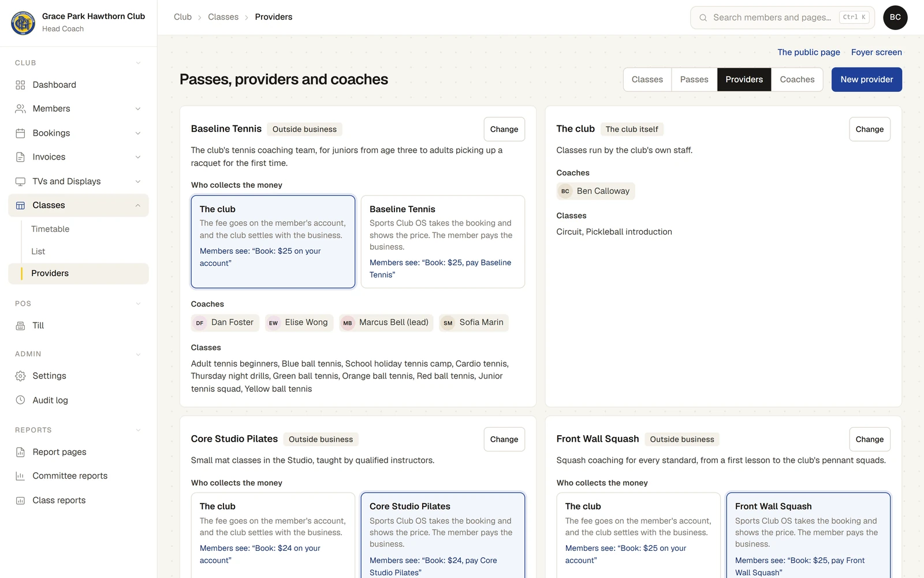Image resolution: width=924 pixels, height=578 pixels.
Task: Choose 'The club' collector under Core Studio Pilates
Action: (273, 535)
